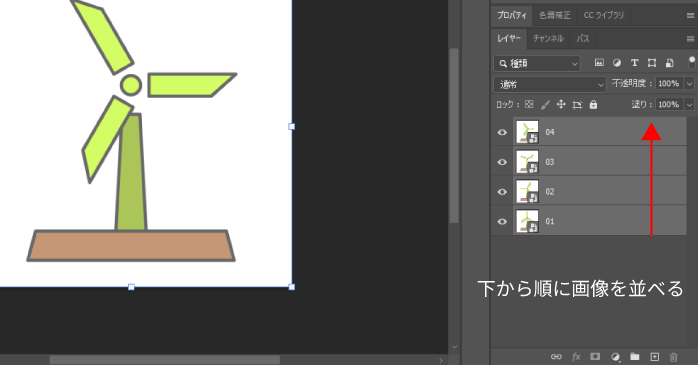The height and width of the screenshot is (365, 698).
Task: Select layer 04 thumbnail
Action: pos(528,132)
